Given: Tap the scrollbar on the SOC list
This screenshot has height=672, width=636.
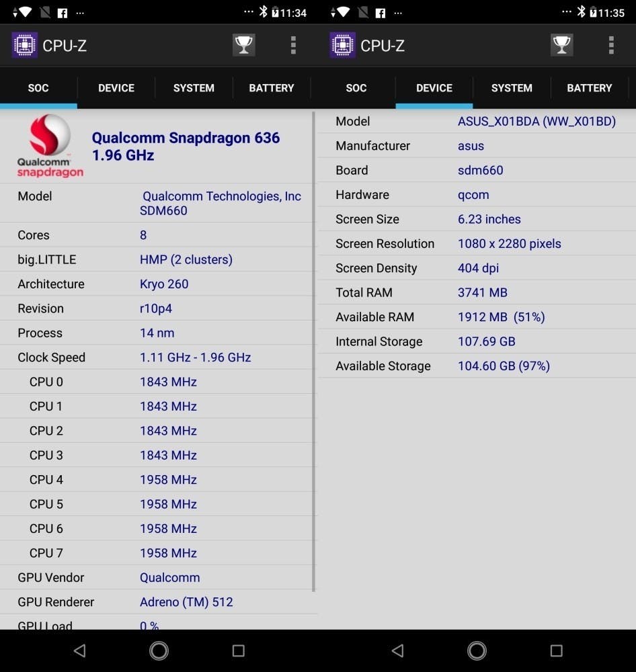Looking at the screenshot, I should 313,351.
